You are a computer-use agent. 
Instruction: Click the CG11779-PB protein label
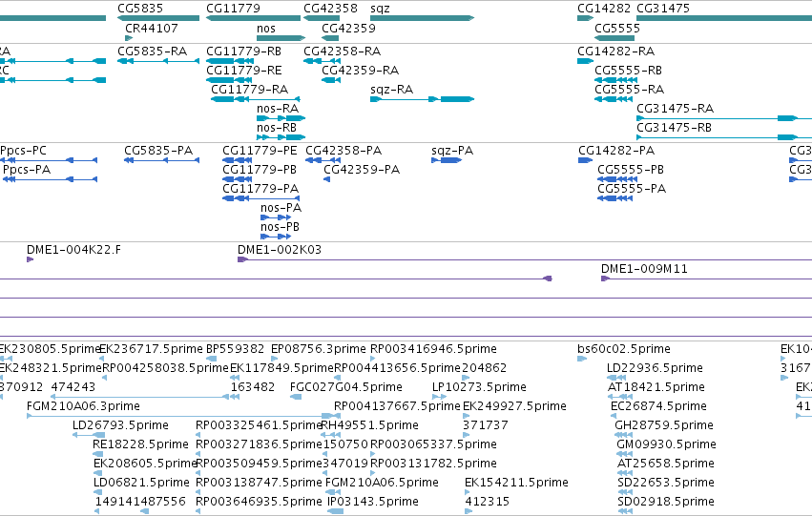click(260, 170)
